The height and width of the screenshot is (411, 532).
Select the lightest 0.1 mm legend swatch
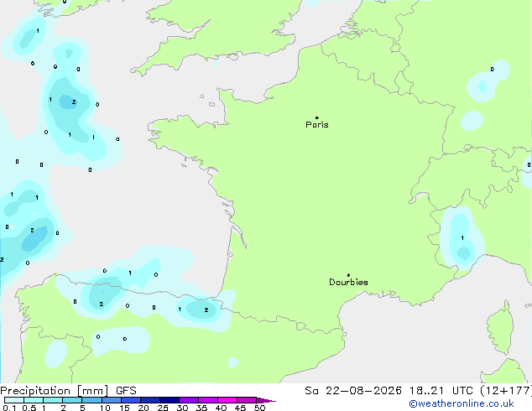(x=14, y=400)
